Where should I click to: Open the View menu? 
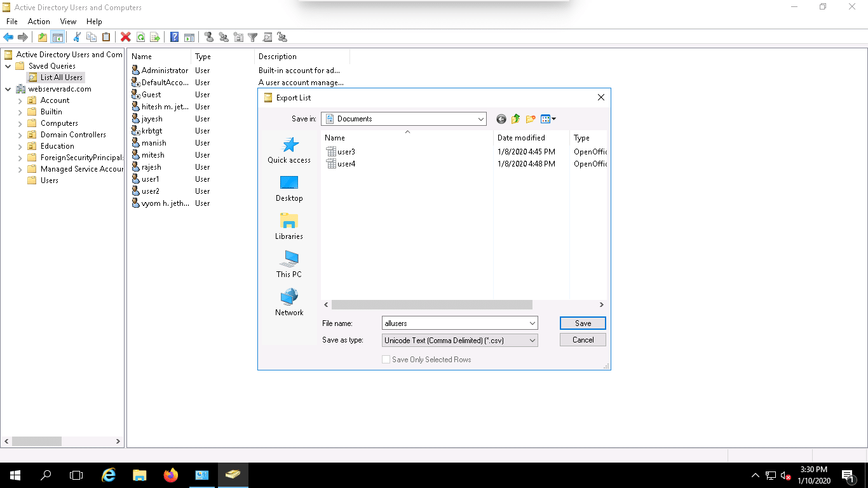pos(68,21)
